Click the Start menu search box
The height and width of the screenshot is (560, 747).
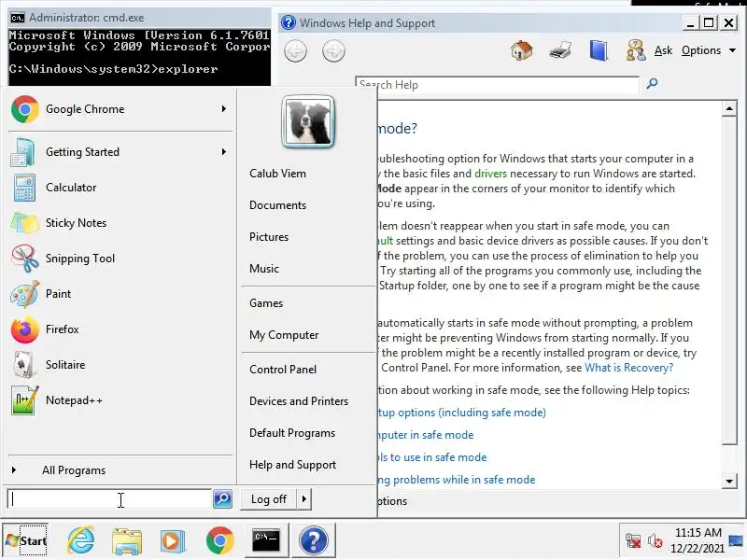(109, 499)
